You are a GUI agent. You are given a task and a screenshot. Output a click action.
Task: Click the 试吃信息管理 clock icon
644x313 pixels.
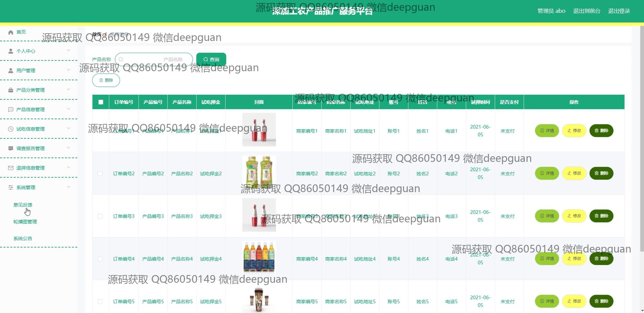[x=11, y=129]
